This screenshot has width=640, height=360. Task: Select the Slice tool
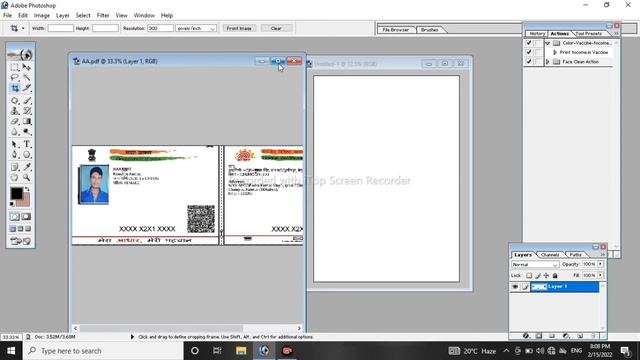(27, 88)
